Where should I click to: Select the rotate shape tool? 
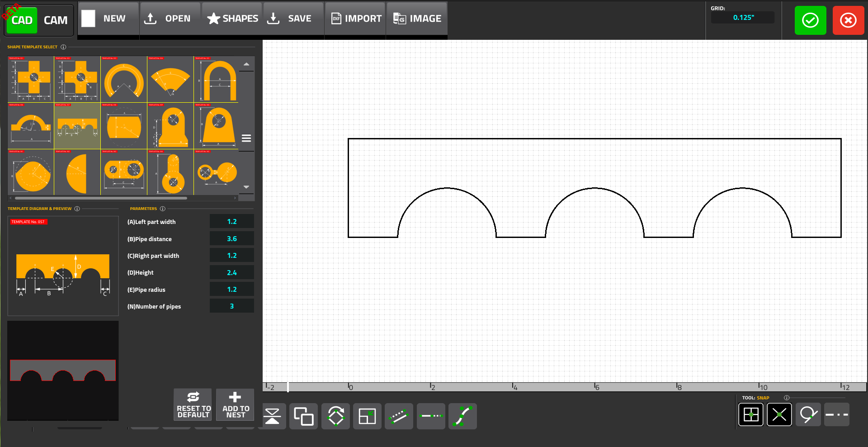[x=335, y=416]
